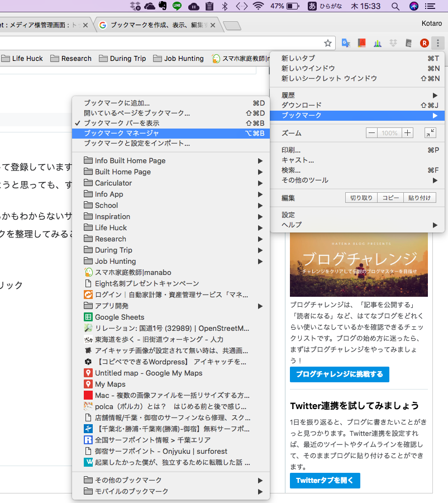Select ブックマーク マネージャ menu item
Viewport: 448px width, 503px height.
171,133
